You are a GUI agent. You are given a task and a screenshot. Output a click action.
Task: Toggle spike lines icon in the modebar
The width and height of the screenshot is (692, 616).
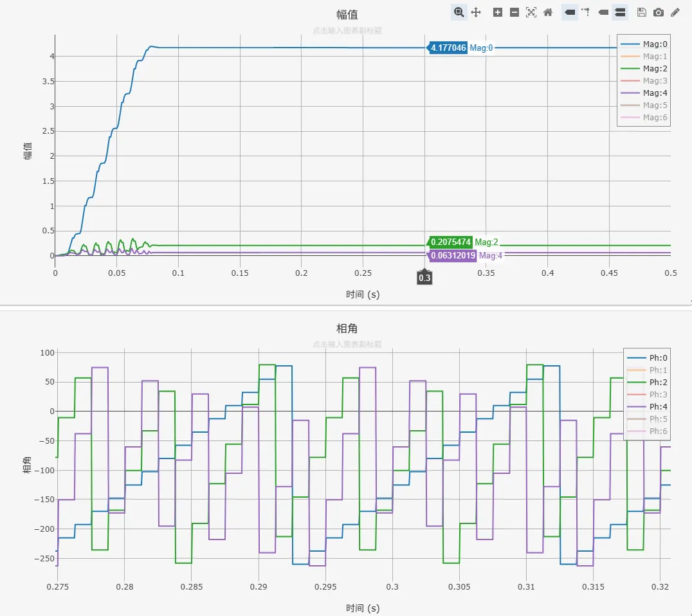(x=586, y=12)
